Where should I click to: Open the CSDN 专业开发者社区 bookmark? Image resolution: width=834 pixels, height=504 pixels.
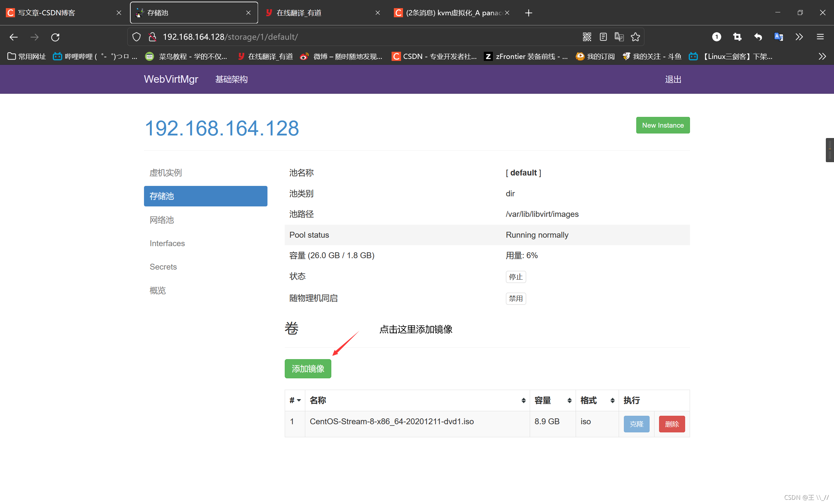(434, 56)
